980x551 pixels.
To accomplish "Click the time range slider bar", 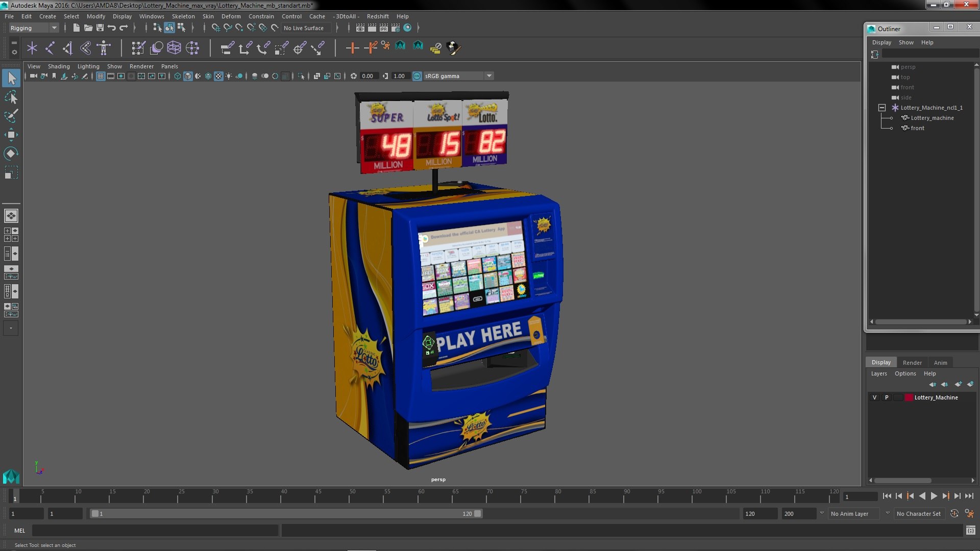I will pyautogui.click(x=286, y=514).
